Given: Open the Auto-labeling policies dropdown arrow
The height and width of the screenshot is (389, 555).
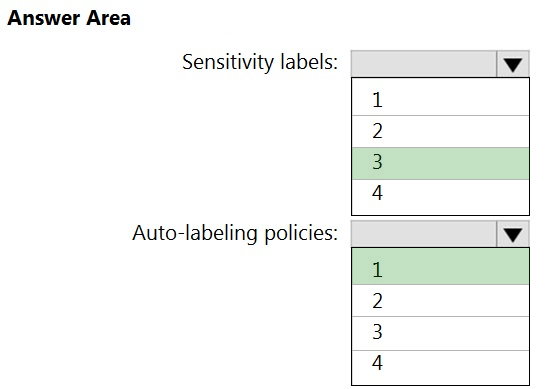Looking at the screenshot, I should pos(513,234).
